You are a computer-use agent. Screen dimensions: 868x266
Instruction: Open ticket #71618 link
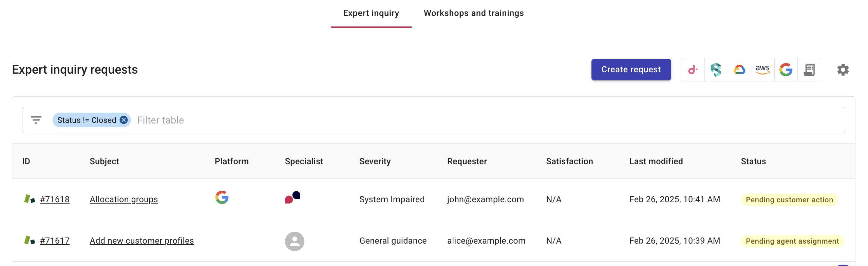point(55,199)
